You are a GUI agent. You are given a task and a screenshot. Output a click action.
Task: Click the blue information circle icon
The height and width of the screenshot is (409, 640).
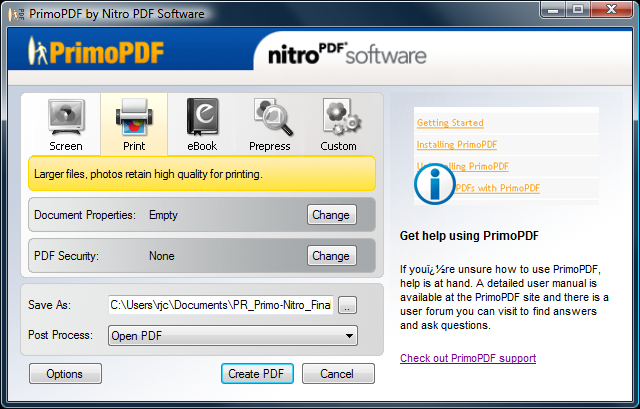tap(435, 184)
